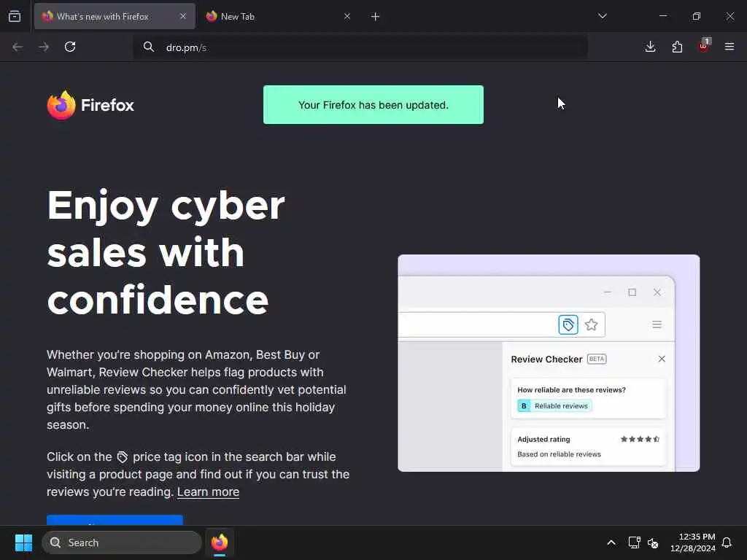Screen dimensions: 747x560
Task: Minimize the Firefox window
Action: click(x=662, y=16)
